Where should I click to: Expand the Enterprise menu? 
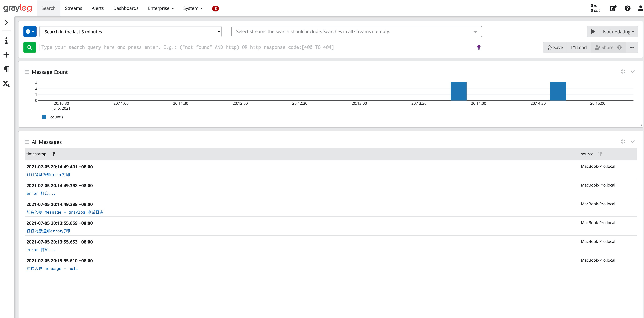[161, 8]
